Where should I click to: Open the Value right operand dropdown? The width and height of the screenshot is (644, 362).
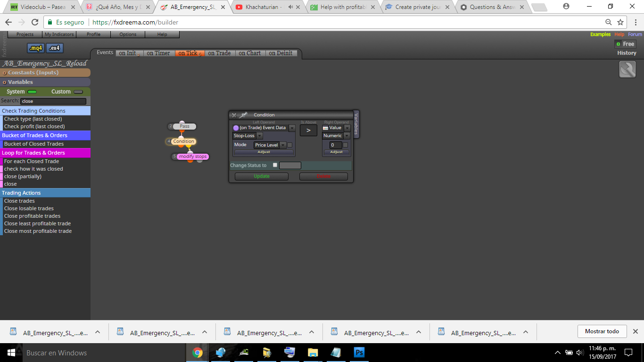[347, 128]
